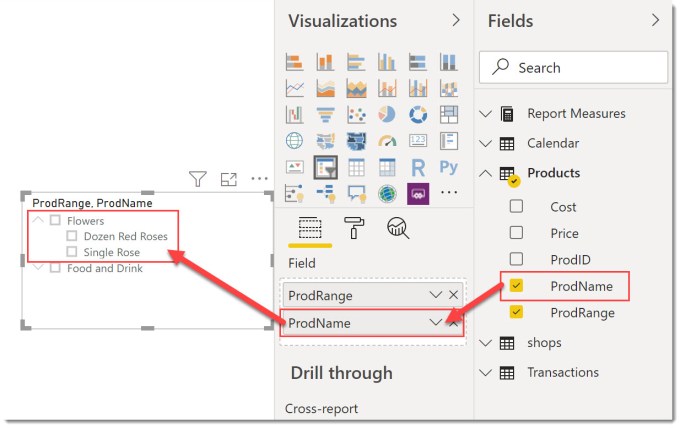Select the line and clustered column chart
This screenshot has width=680, height=428.
coord(418,88)
